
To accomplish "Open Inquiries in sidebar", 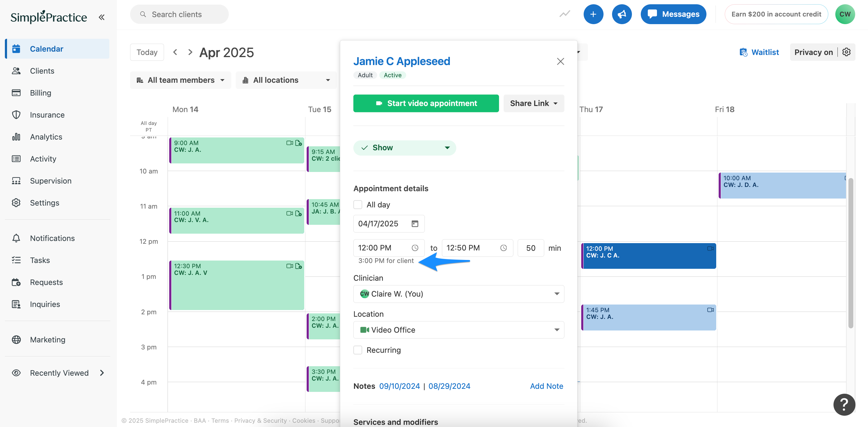I will coord(57,304).
